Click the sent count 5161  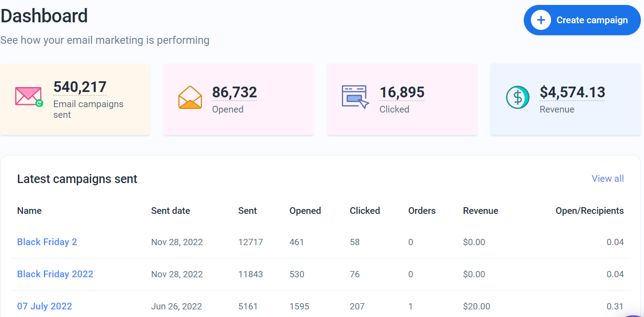pos(248,306)
